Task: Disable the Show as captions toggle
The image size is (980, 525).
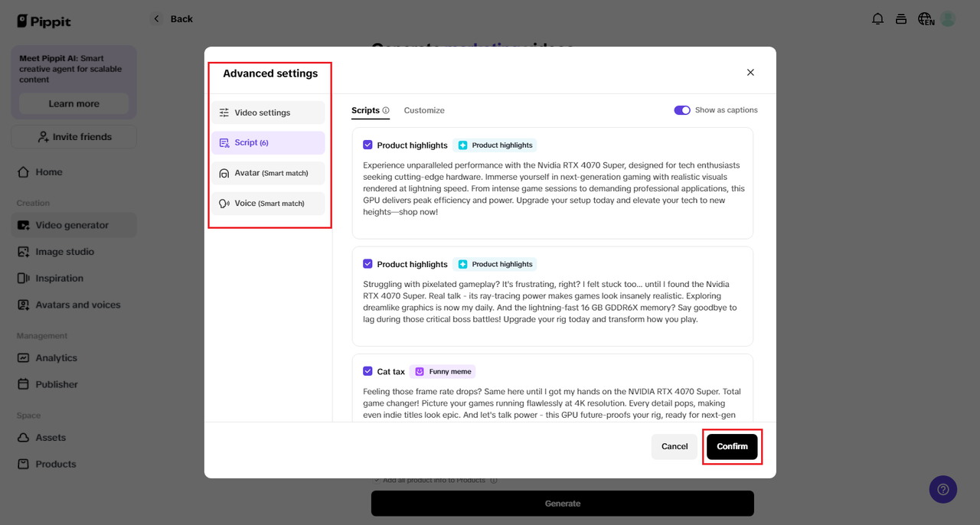Action: tap(681, 109)
